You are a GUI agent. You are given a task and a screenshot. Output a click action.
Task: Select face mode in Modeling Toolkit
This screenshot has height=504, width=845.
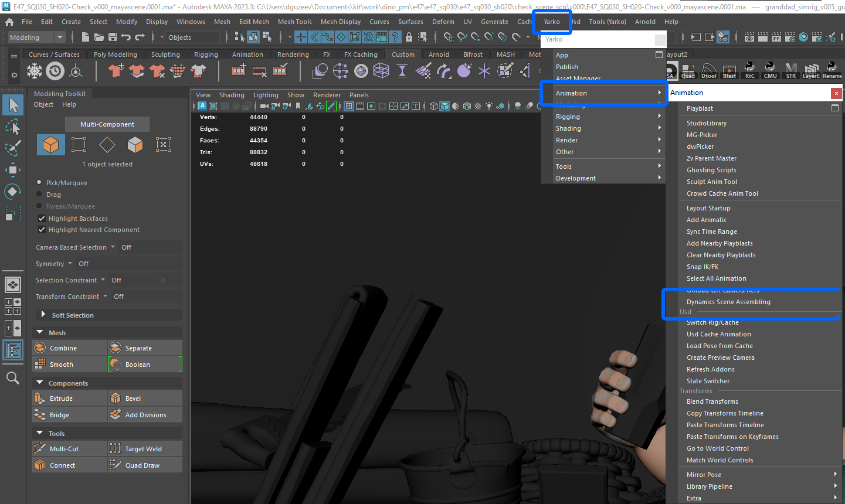coord(135,144)
